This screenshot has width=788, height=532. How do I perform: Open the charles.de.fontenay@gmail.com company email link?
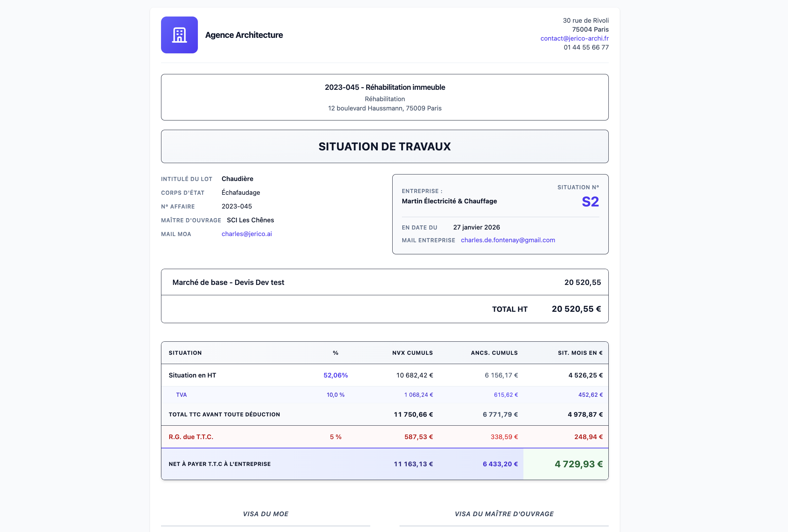(x=508, y=240)
